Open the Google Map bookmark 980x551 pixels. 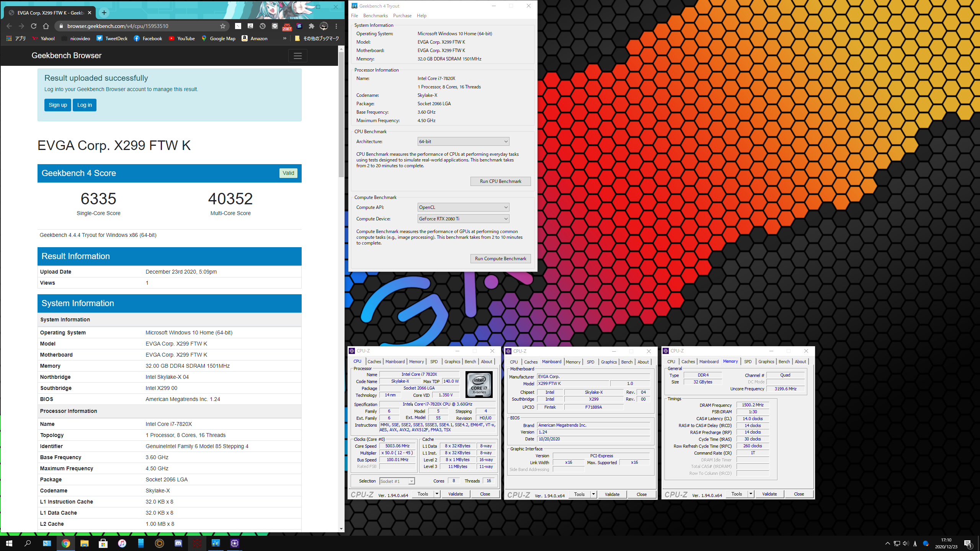[218, 38]
